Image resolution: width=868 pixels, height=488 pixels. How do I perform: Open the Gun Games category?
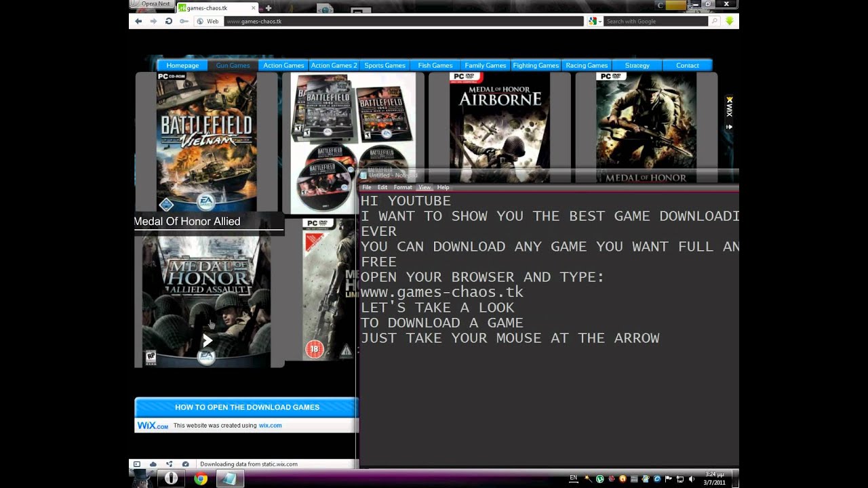[x=233, y=66]
